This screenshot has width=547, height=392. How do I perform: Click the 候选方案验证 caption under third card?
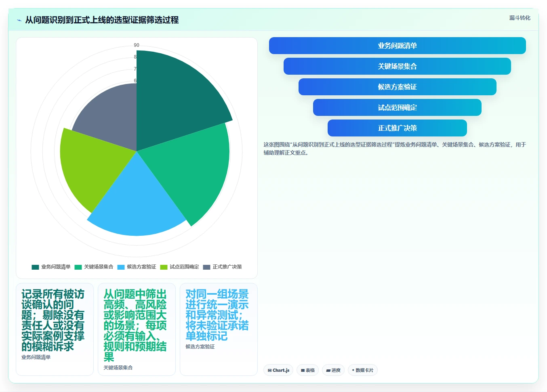point(200,347)
